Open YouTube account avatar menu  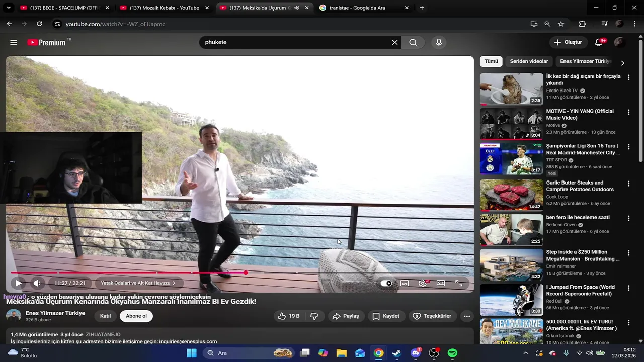620,43
